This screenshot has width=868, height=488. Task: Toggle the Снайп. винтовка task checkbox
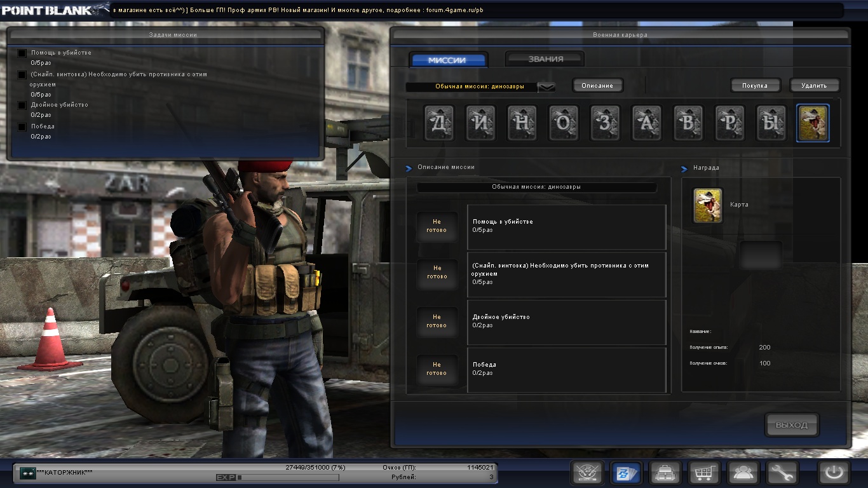[x=22, y=75]
